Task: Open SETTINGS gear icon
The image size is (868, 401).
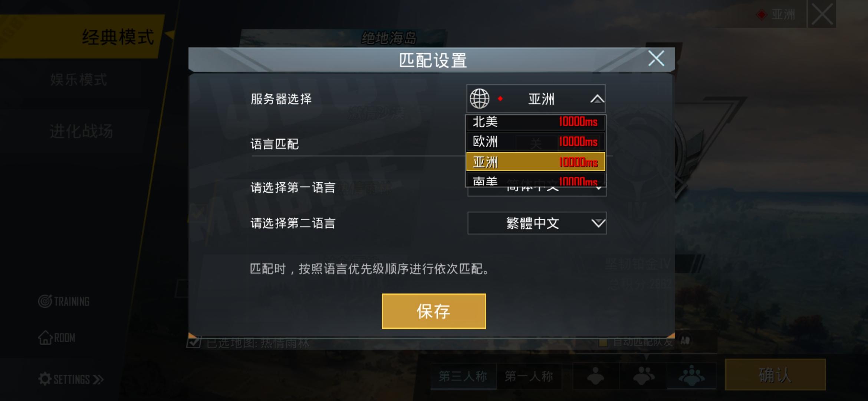Action: pos(45,379)
